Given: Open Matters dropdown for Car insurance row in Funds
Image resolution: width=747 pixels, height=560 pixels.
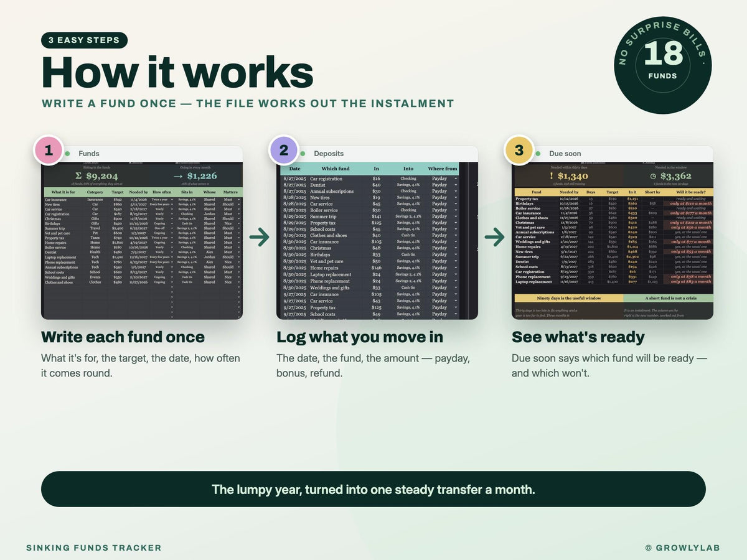Looking at the screenshot, I should point(239,200).
